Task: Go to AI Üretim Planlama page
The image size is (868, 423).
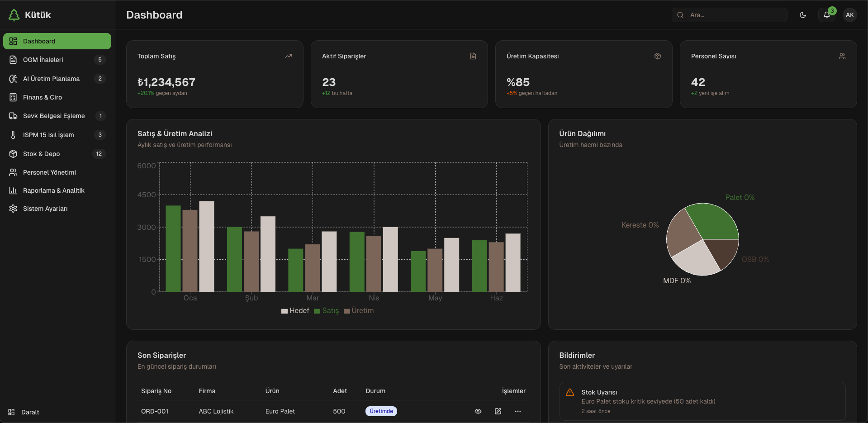Action: click(x=51, y=79)
